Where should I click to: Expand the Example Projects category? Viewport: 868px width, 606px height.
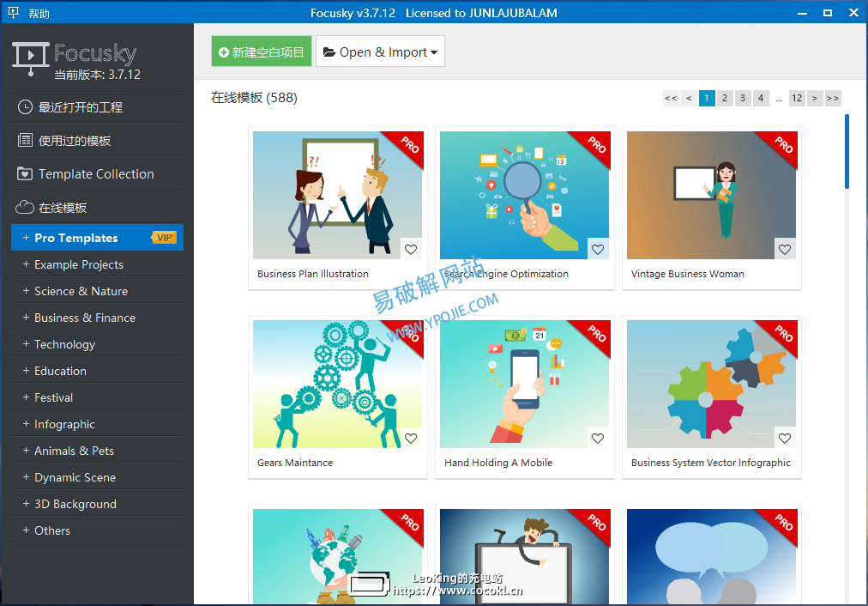(x=26, y=264)
